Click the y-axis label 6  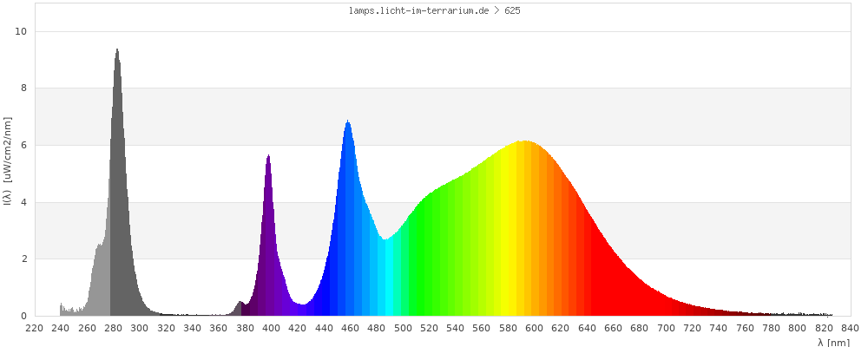24,146
